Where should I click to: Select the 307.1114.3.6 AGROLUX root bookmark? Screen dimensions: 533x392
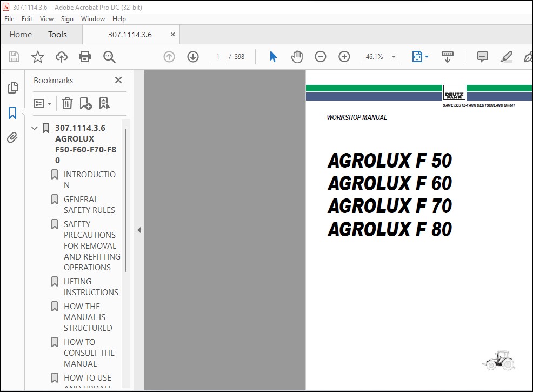click(x=85, y=144)
